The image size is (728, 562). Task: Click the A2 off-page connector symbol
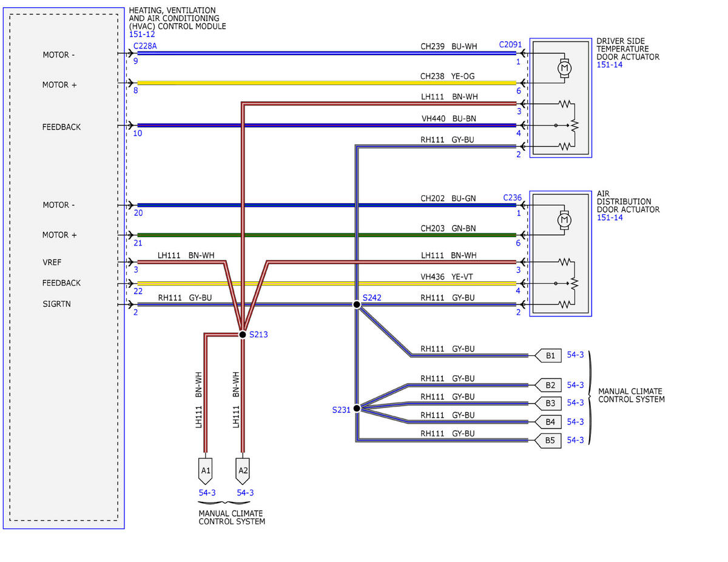point(243,470)
